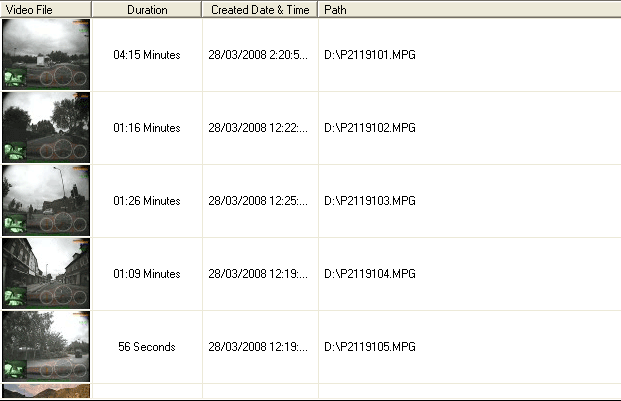The height and width of the screenshot is (401, 621).
Task: Select the P2119104.MPG video thumbnail
Action: [x=46, y=273]
